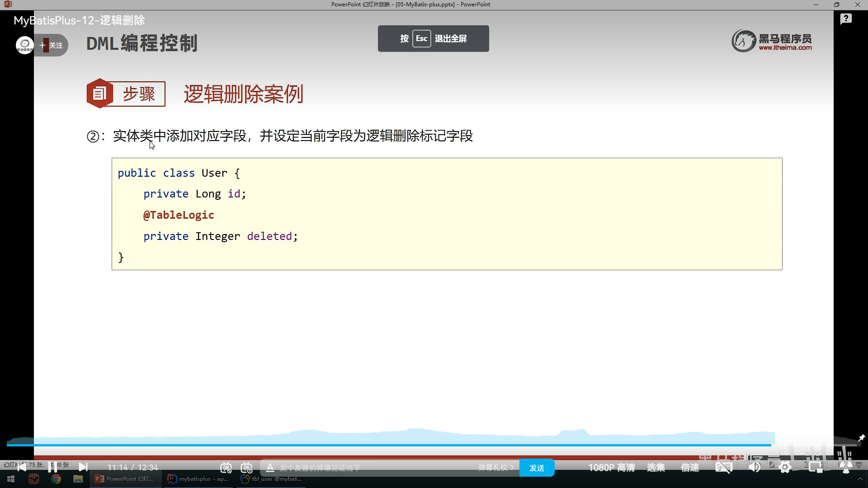The width and height of the screenshot is (868, 488).
Task: Toggle the pin icon above progress bar
Action: tap(861, 438)
